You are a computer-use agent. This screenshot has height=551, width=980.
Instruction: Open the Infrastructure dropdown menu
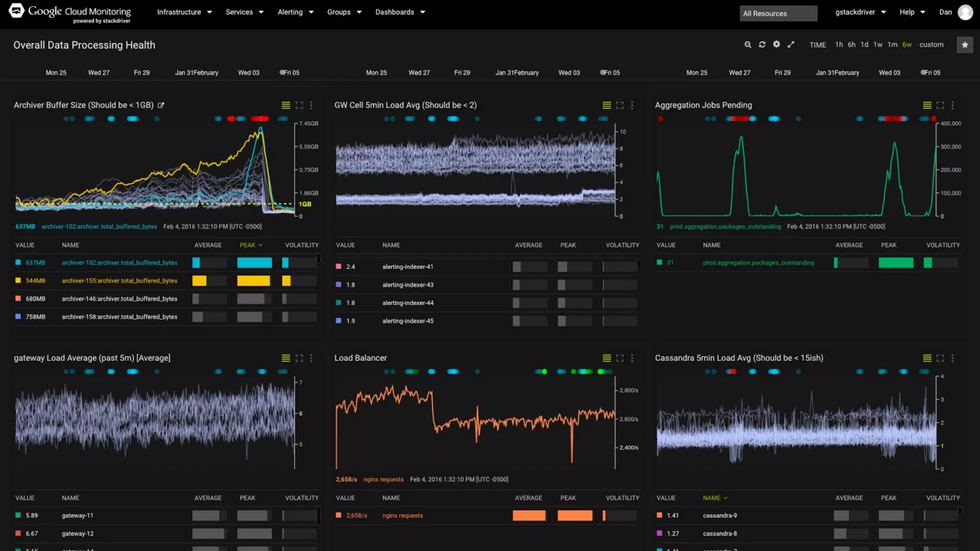(184, 12)
